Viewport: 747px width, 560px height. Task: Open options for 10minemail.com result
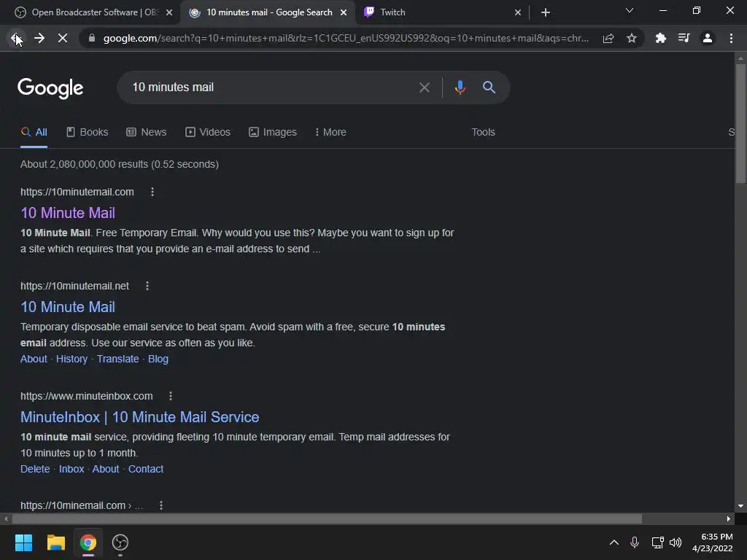(x=161, y=505)
